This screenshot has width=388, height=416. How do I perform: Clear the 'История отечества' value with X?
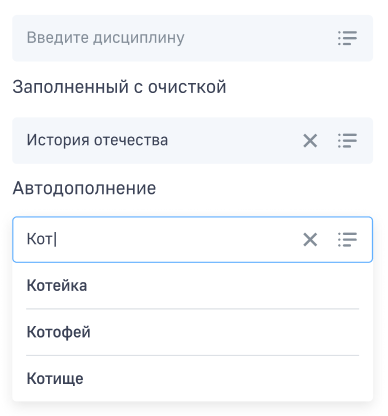[310, 140]
